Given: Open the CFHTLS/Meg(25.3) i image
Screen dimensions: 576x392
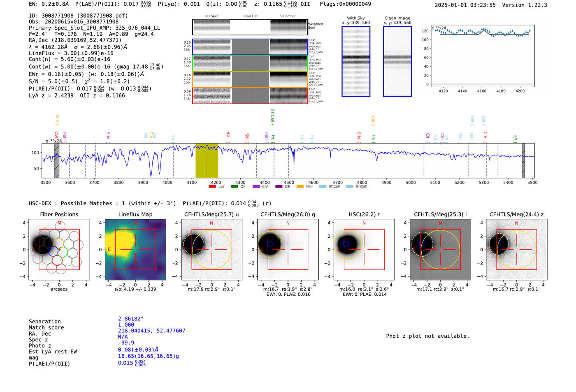Looking at the screenshot, I should click(440, 250).
